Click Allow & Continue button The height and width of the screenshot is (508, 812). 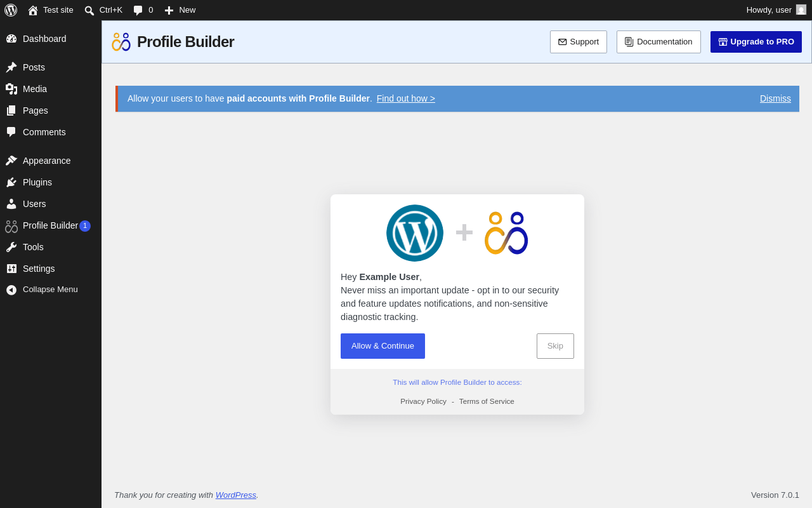coord(383,346)
